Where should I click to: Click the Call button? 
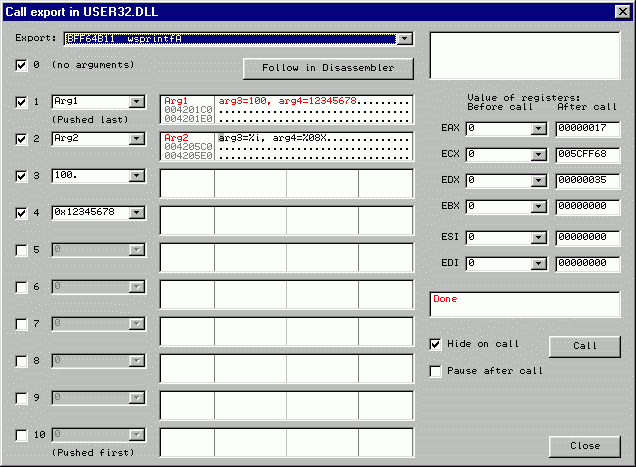click(x=584, y=346)
